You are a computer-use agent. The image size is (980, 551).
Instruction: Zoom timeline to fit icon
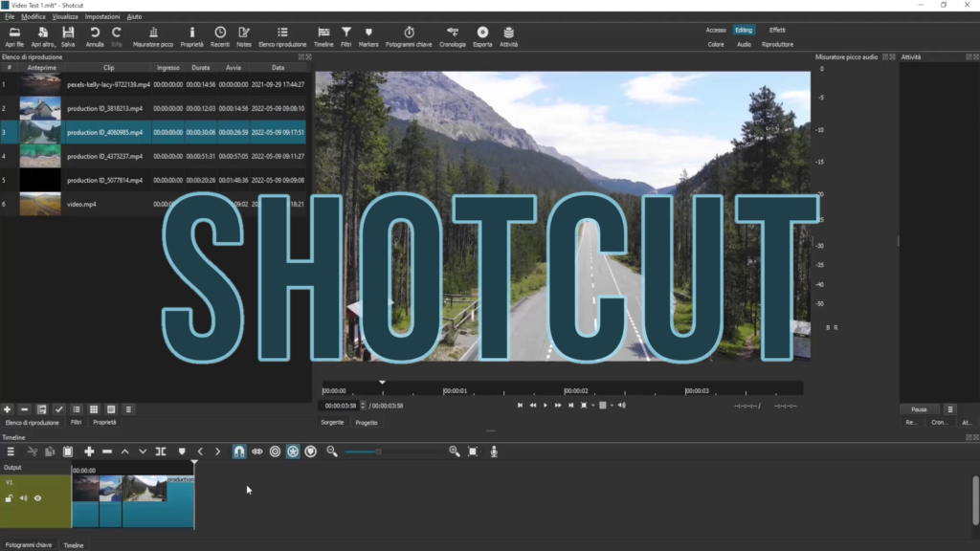click(x=473, y=452)
